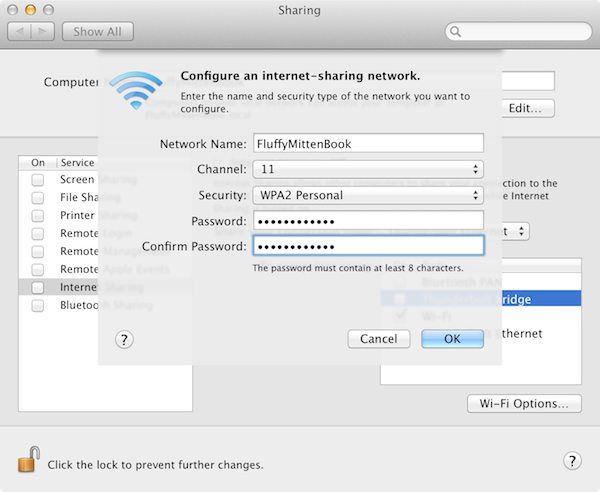600x492 pixels.
Task: Click the Edit... button
Action: click(x=528, y=108)
